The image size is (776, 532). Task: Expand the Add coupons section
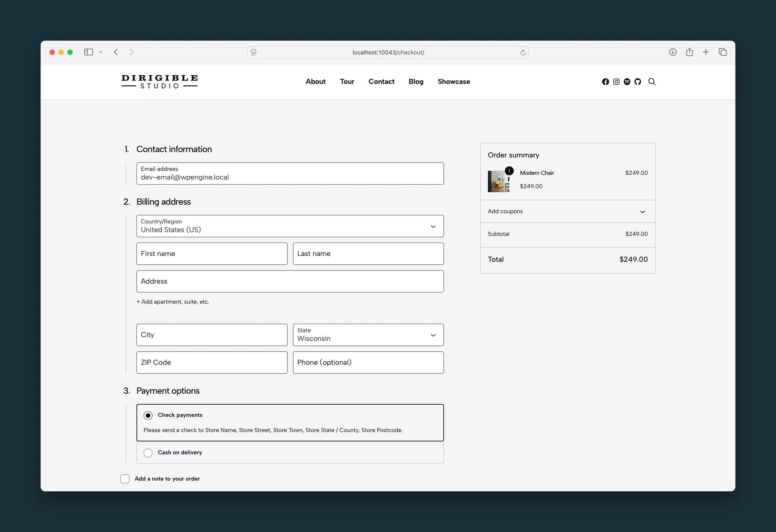coord(568,212)
